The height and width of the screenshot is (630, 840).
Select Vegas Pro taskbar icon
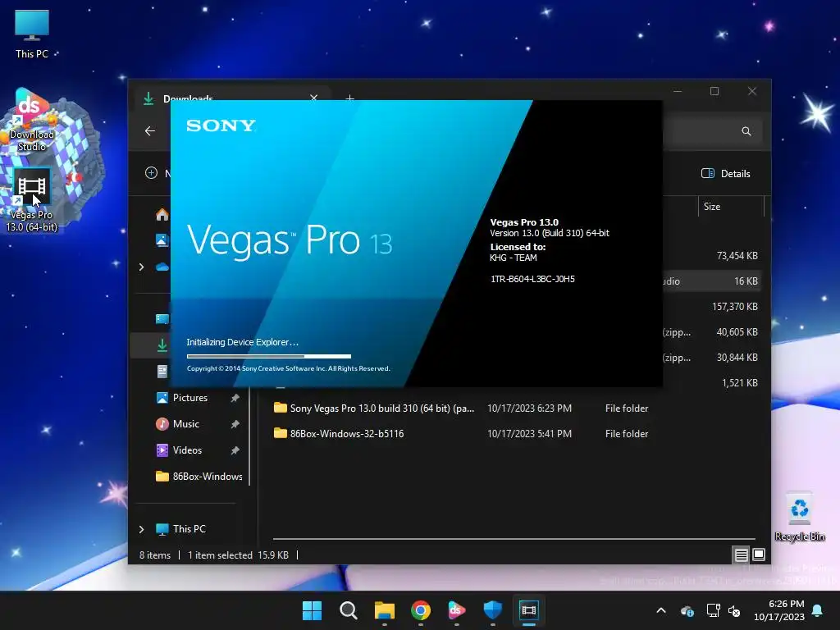pyautogui.click(x=529, y=610)
